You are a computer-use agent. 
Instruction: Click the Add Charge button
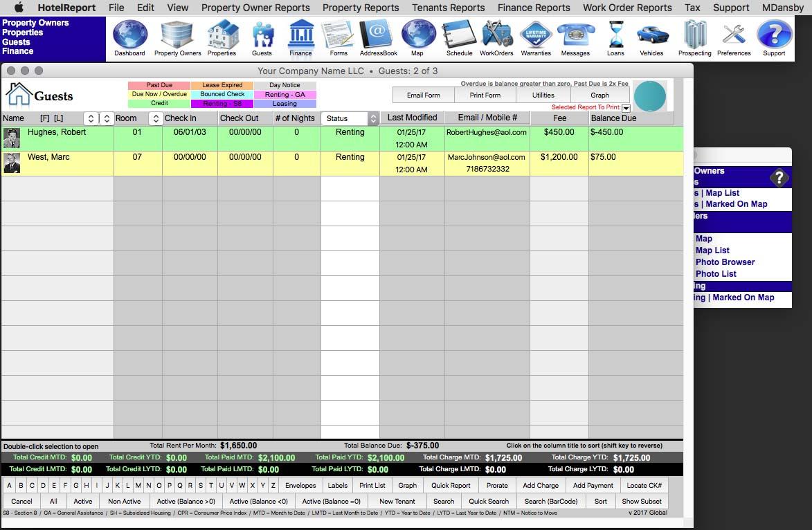[x=541, y=486]
